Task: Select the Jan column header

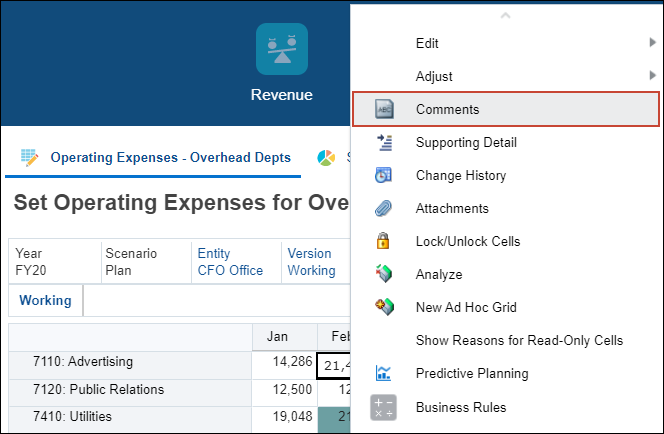Action: click(285, 337)
